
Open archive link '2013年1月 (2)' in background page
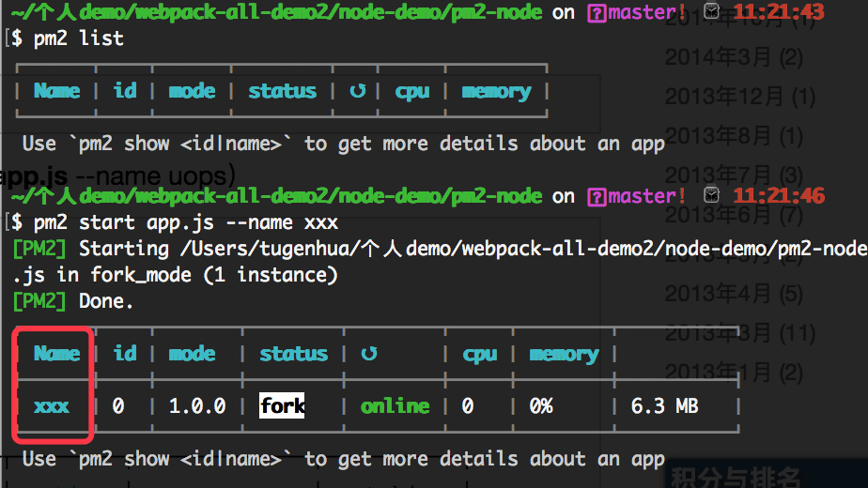[734, 373]
